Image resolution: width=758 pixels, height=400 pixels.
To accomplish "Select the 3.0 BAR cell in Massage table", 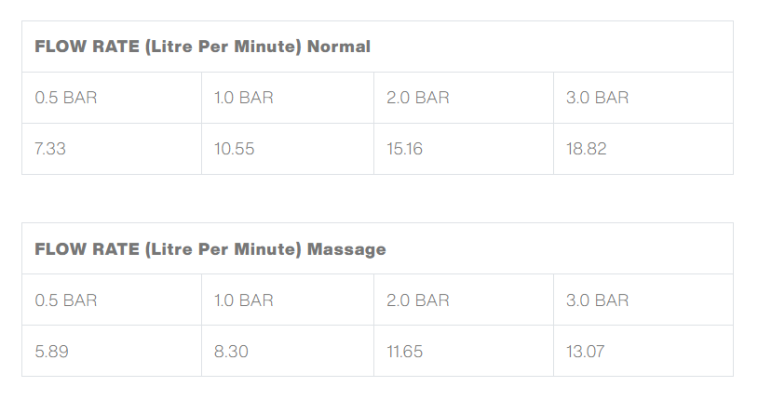I will (x=597, y=300).
